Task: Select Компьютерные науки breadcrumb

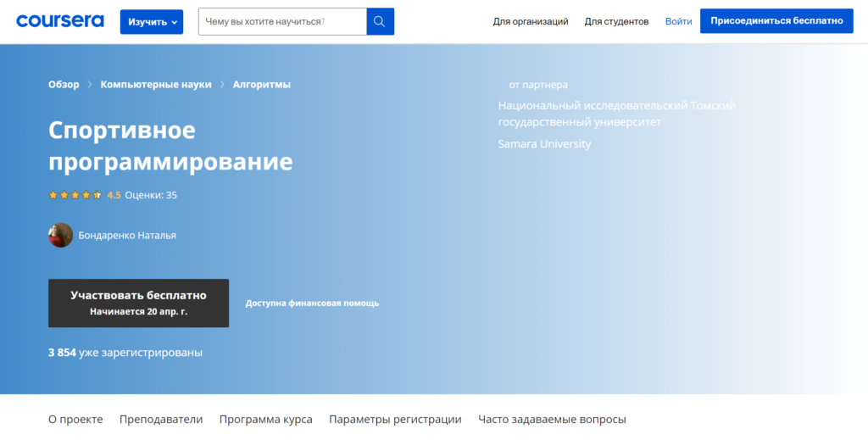Action: [156, 85]
